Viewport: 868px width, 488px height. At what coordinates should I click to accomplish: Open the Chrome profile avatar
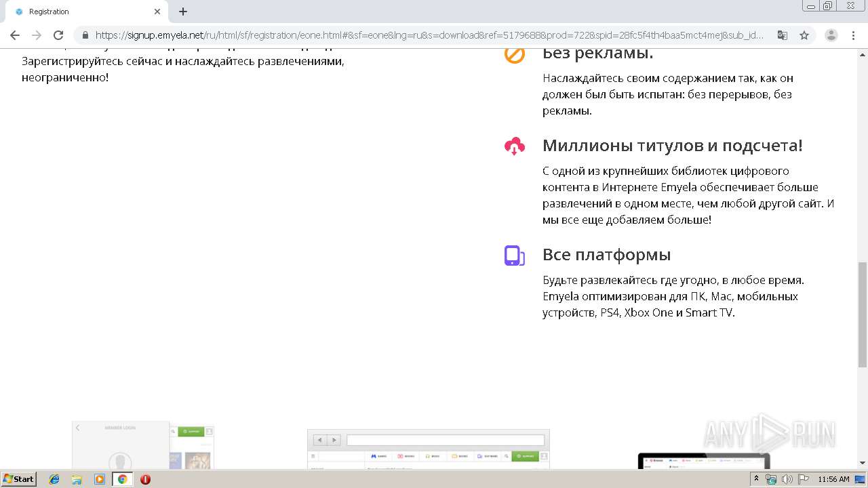[x=831, y=35]
